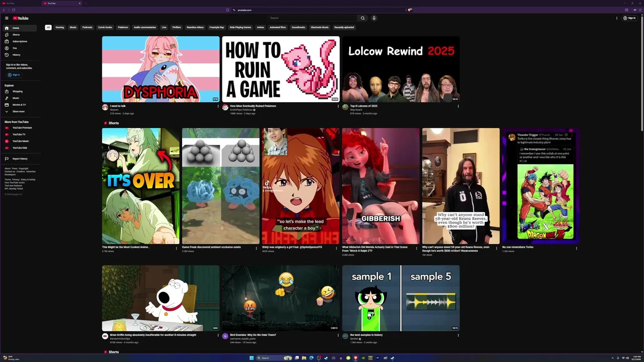Go to Home in sidebar
Screen dimensions: 644x362
[19, 28]
